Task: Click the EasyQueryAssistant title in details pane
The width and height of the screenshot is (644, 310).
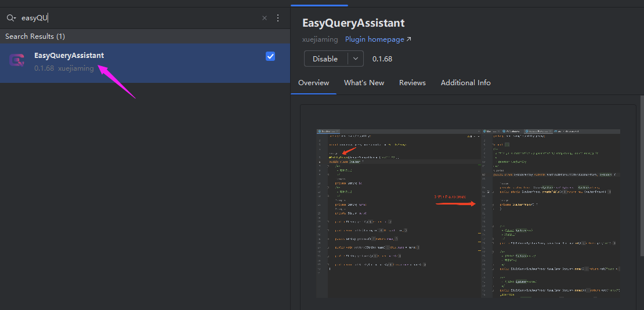Action: click(x=353, y=23)
